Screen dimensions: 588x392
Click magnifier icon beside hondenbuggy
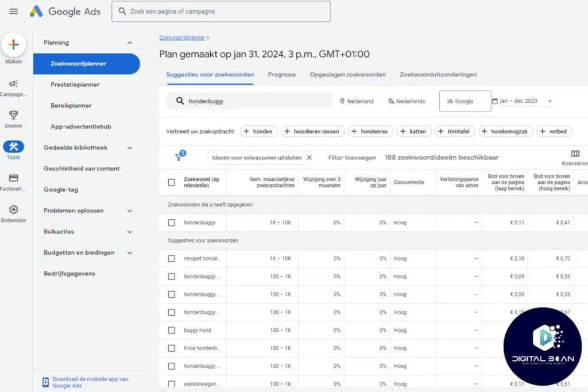180,101
